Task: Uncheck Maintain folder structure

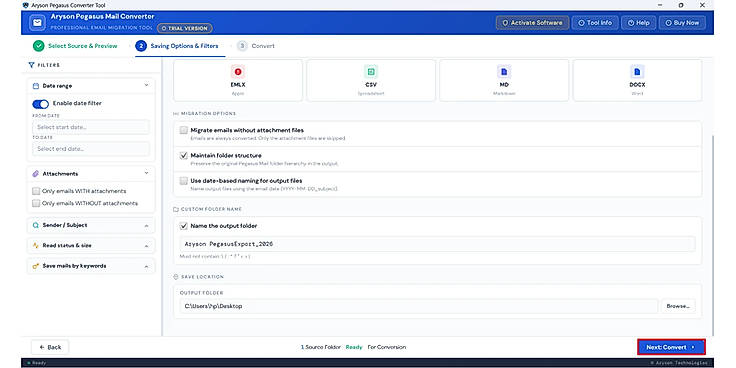Action: (x=184, y=155)
